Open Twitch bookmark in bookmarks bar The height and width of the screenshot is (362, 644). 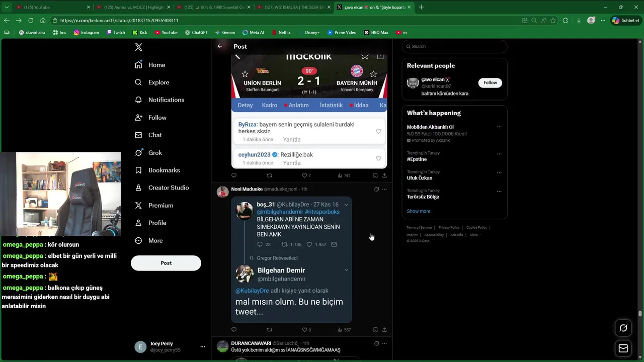[x=116, y=32]
